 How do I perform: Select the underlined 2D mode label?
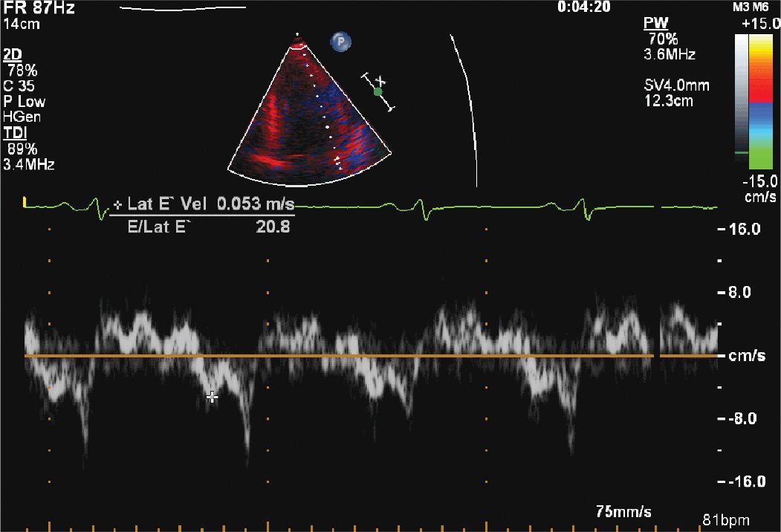[12, 56]
